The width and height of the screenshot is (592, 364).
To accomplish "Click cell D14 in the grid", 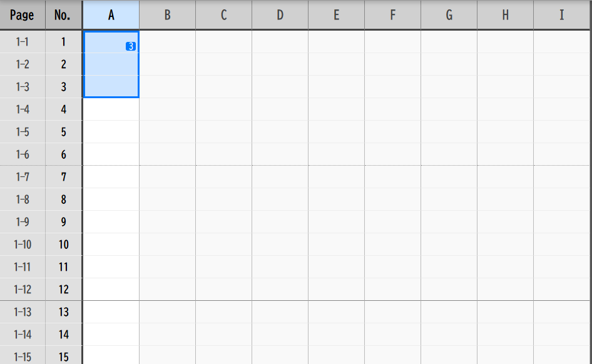I will click(280, 335).
